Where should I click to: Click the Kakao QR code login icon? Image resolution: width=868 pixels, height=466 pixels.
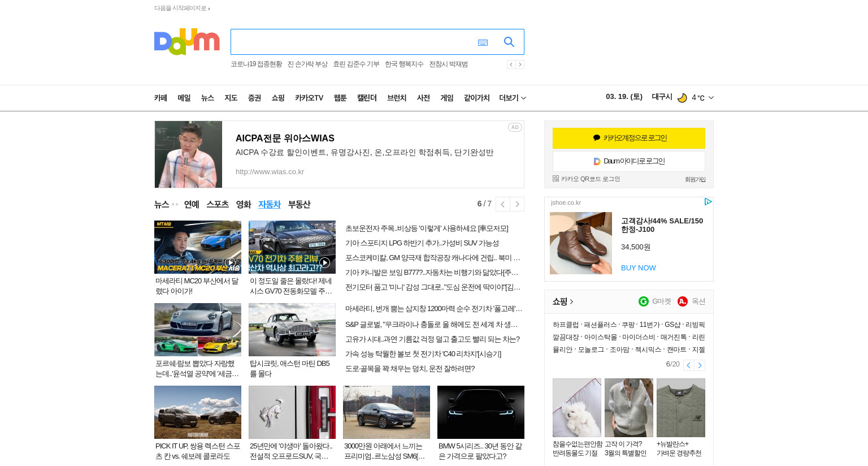tap(555, 179)
